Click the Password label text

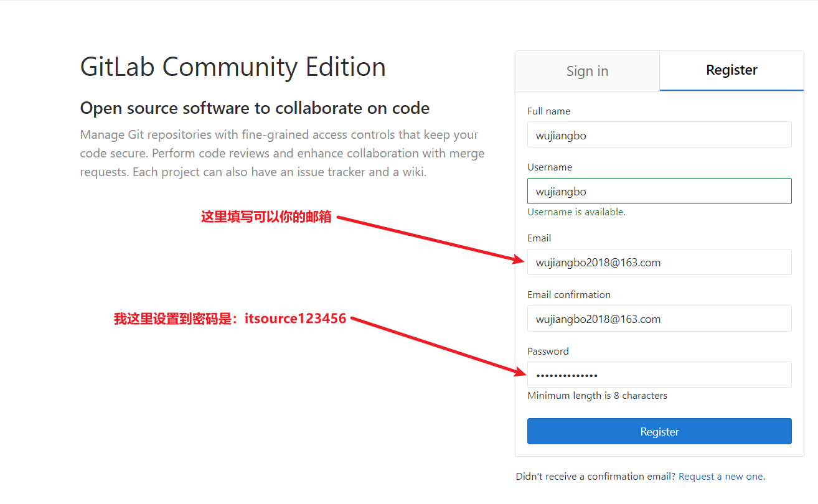pyautogui.click(x=548, y=352)
